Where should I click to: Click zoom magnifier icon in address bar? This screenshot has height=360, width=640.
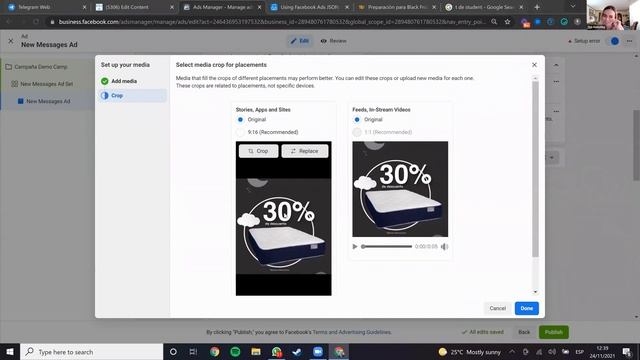coord(494,22)
